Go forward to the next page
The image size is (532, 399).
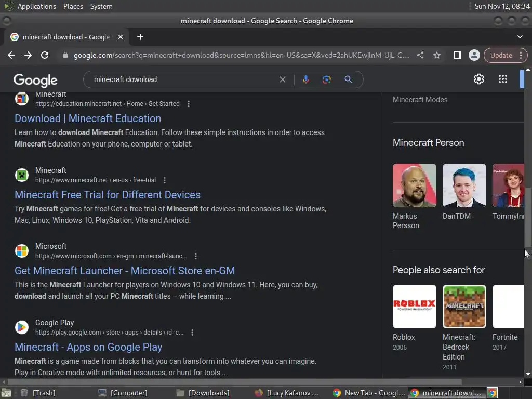[28, 55]
